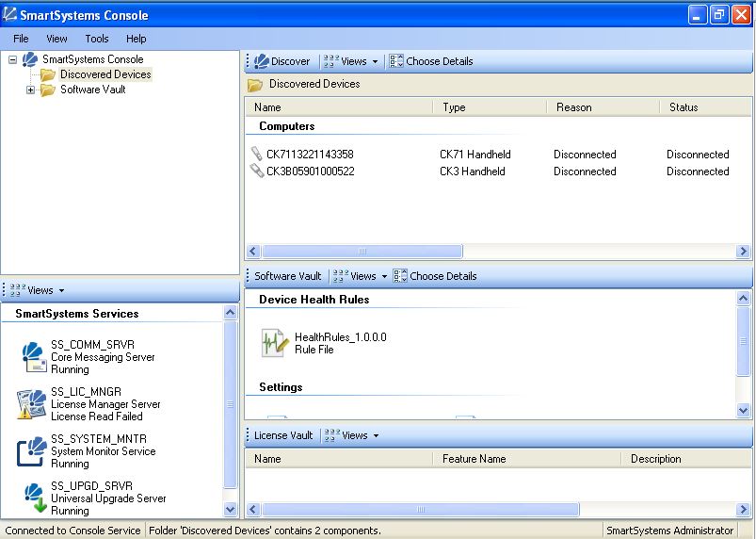Click the SS_SYSTEM_MNTR System Monitor icon

point(33,451)
